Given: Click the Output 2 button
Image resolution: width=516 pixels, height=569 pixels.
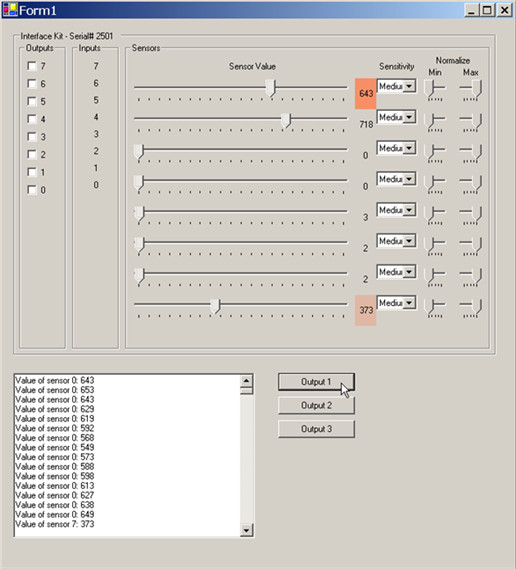Looking at the screenshot, I should click(316, 405).
